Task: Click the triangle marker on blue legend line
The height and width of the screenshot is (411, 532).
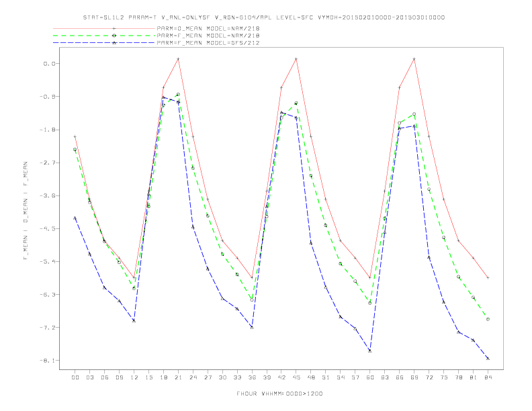Action: click(x=114, y=43)
